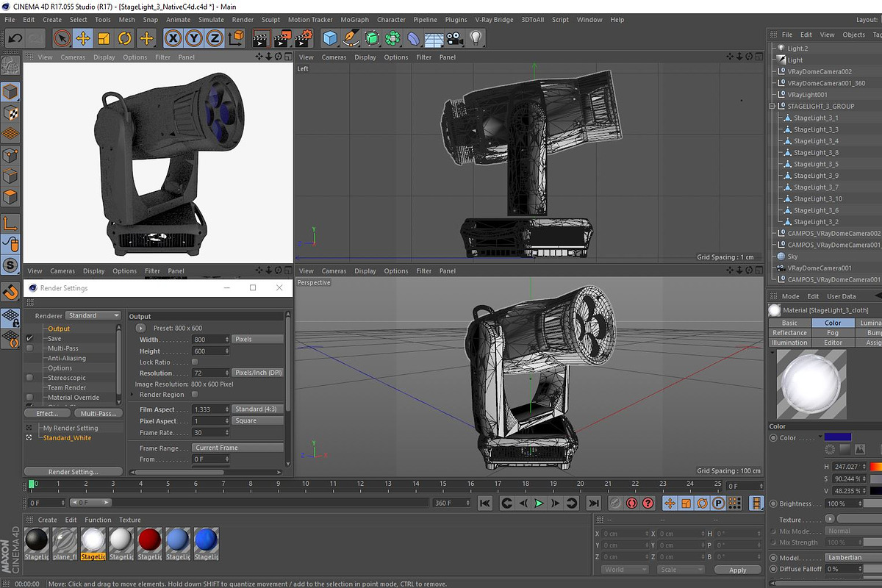The height and width of the screenshot is (588, 882).
Task: Click Render to Picture Viewer icon
Action: pyautogui.click(x=282, y=37)
